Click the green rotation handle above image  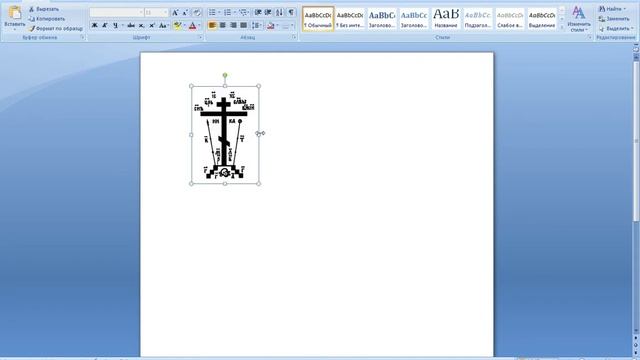pos(225,75)
